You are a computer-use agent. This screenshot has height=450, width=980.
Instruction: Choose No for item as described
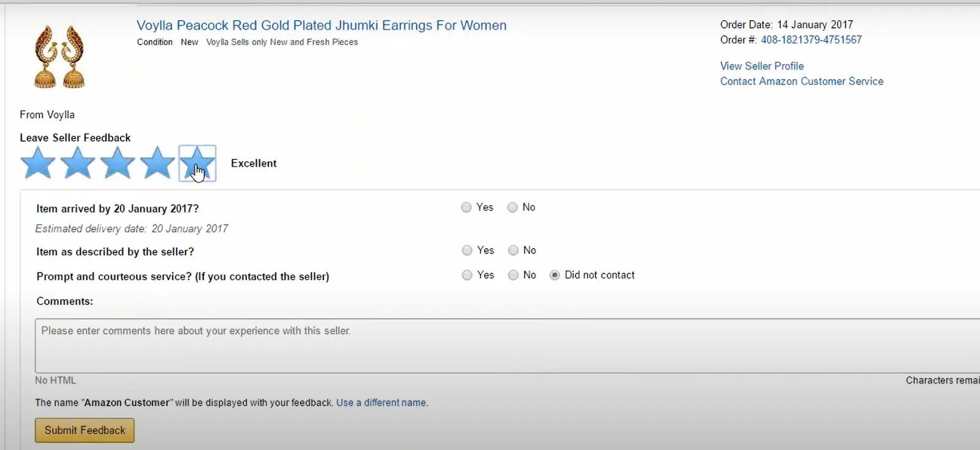513,250
